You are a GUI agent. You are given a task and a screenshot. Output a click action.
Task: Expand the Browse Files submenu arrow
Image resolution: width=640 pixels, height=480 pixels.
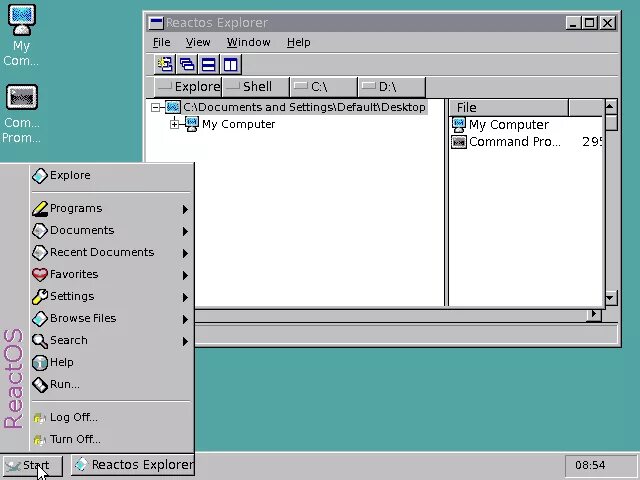[x=185, y=319]
